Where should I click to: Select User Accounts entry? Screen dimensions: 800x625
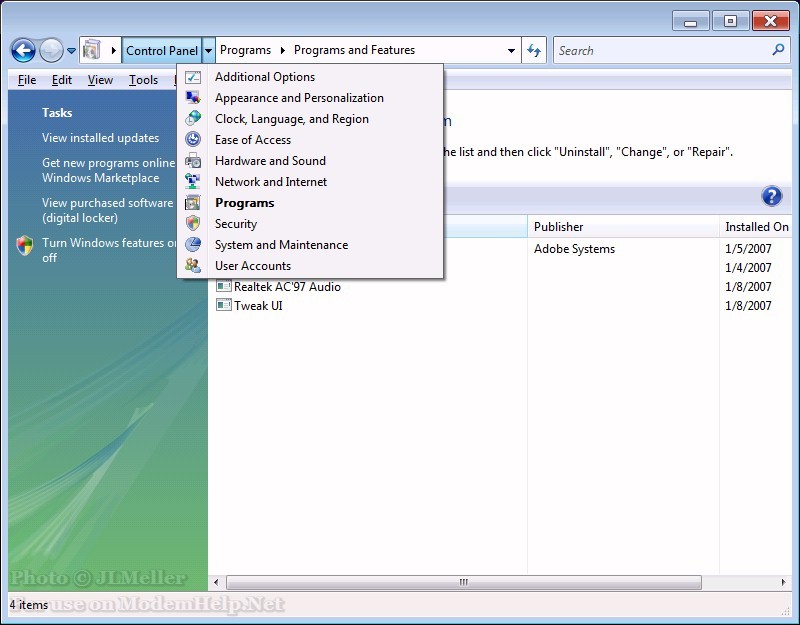(310, 265)
